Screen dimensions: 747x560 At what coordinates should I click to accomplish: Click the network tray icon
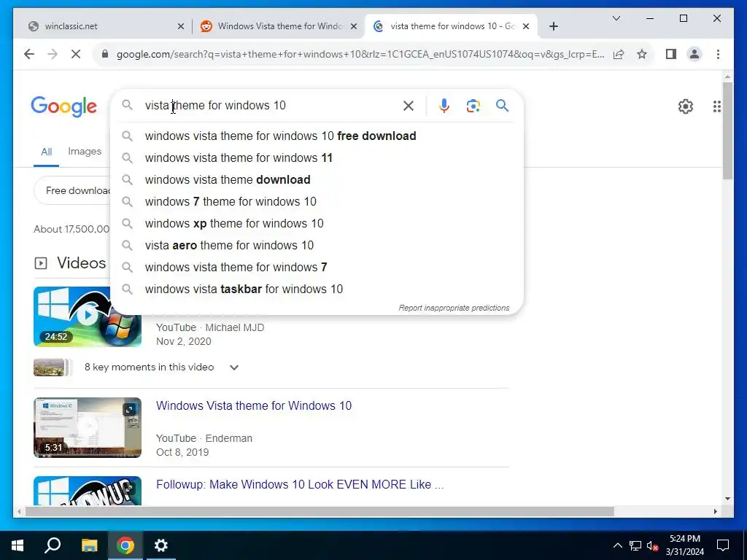pyautogui.click(x=635, y=545)
